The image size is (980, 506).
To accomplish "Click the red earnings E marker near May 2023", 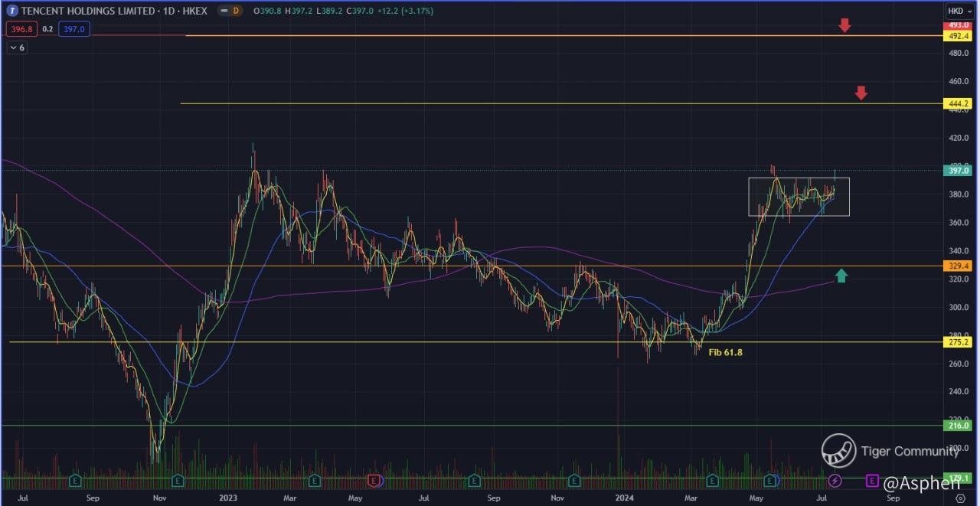I will coord(374,480).
